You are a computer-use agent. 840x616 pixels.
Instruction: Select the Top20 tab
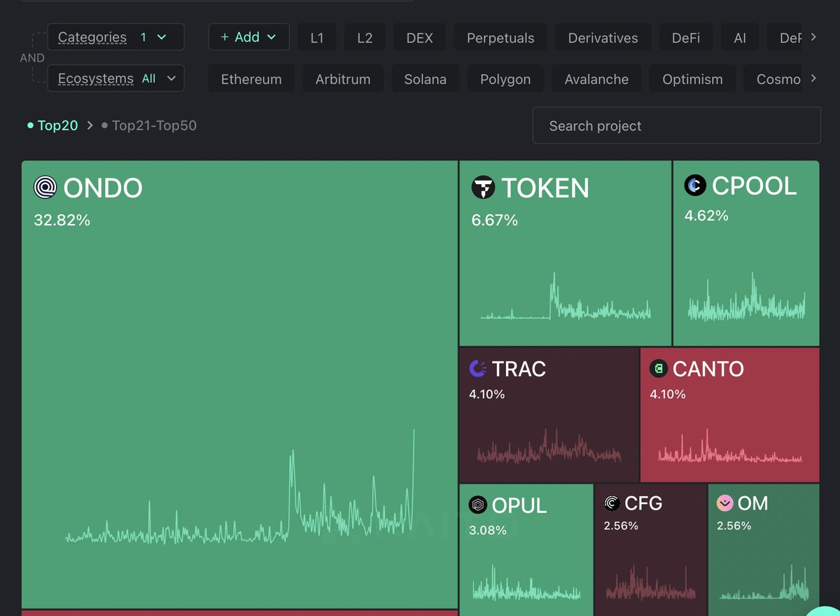coord(58,125)
